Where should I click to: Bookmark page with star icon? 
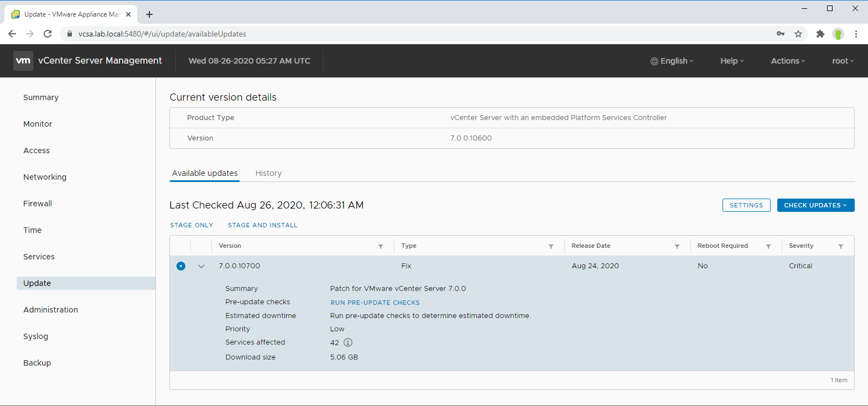798,34
